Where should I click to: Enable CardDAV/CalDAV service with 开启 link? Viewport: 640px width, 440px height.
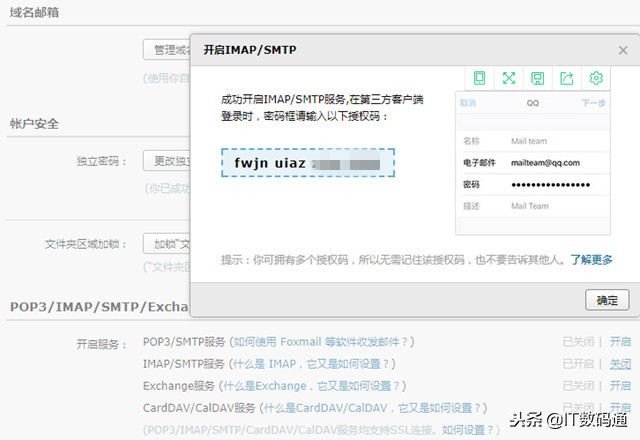click(x=620, y=407)
